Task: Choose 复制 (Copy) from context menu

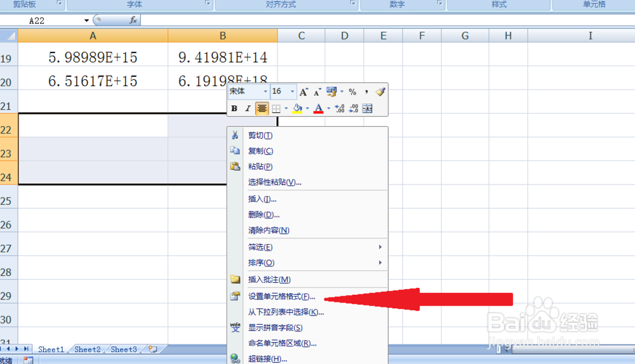Action: coord(307,151)
